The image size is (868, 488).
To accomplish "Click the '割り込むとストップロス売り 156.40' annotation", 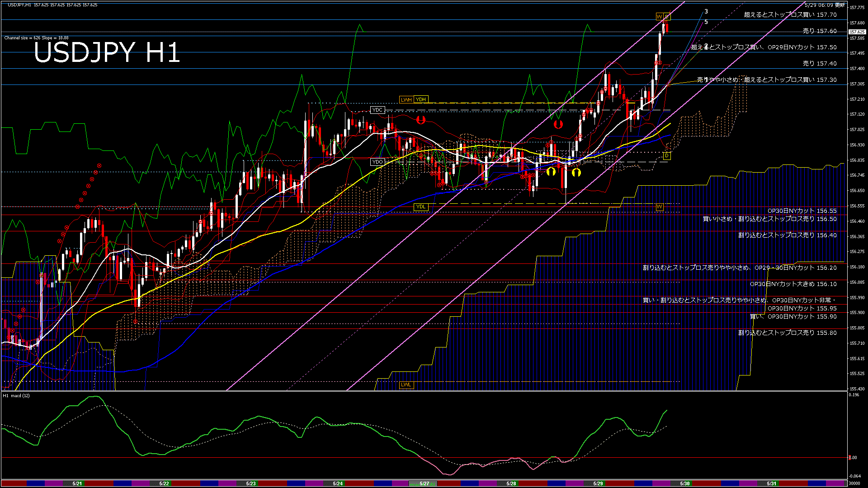I will click(x=788, y=235).
